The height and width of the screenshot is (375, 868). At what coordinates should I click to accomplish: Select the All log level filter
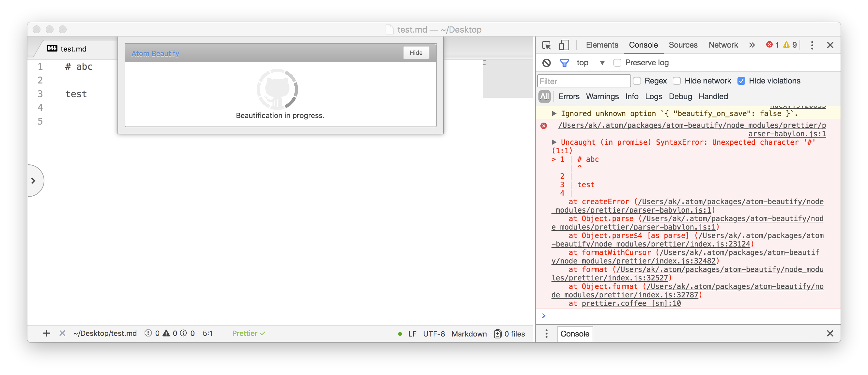pyautogui.click(x=544, y=97)
